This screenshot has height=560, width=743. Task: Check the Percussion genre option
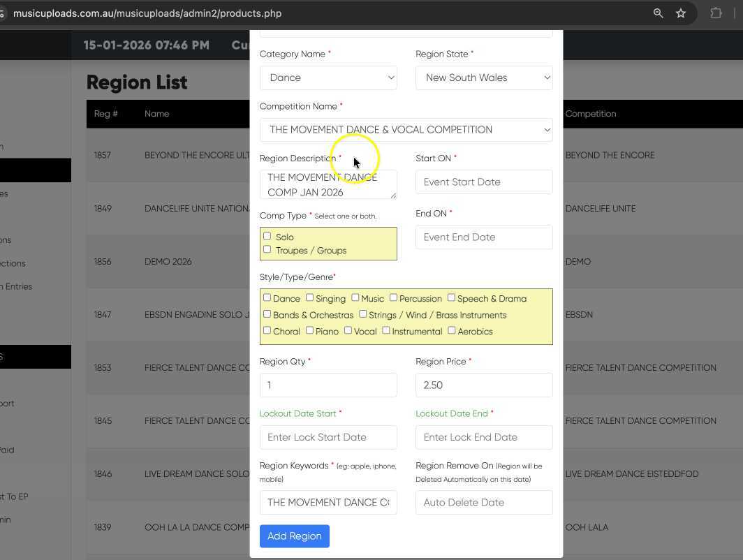[x=393, y=297]
